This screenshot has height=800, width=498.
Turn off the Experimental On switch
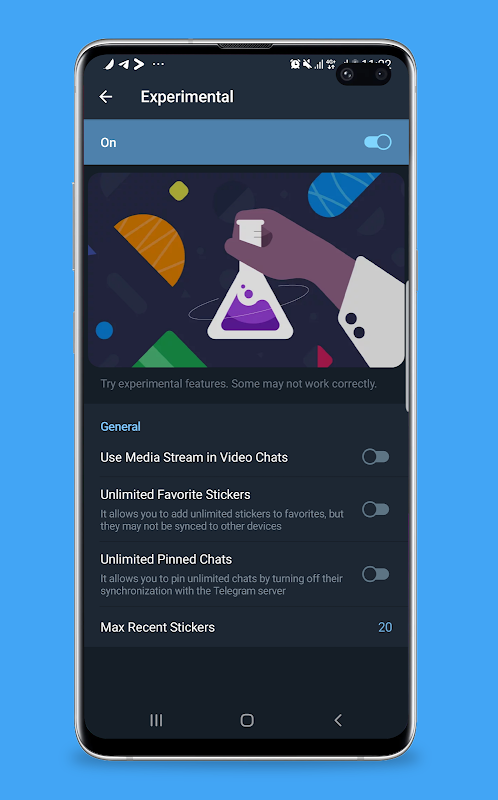pyautogui.click(x=378, y=142)
